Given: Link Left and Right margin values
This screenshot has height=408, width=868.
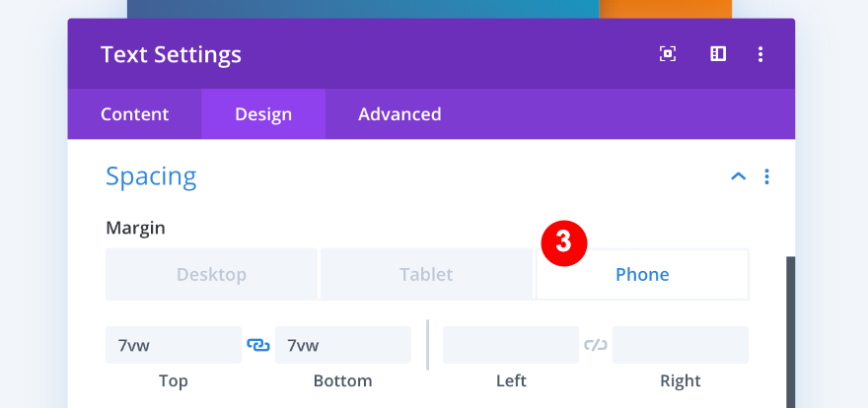Looking at the screenshot, I should (596, 345).
